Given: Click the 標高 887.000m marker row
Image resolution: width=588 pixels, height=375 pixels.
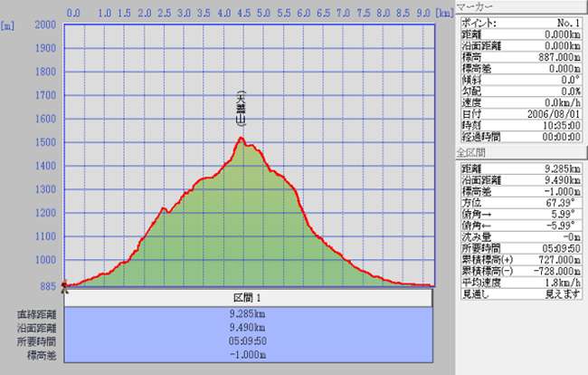Looking at the screenshot, I should point(521,56).
